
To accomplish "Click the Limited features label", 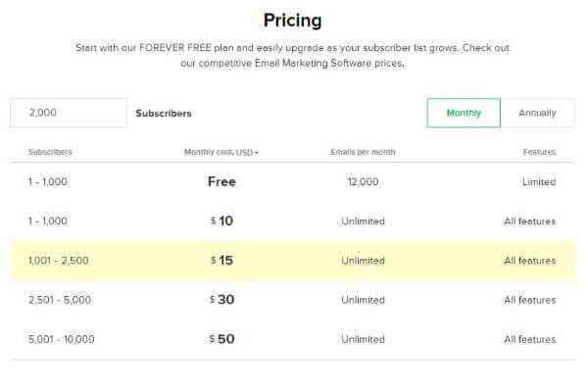I will click(539, 182).
